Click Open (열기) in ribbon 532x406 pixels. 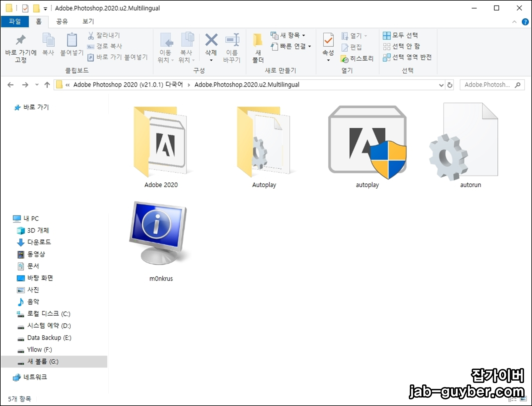pyautogui.click(x=354, y=36)
